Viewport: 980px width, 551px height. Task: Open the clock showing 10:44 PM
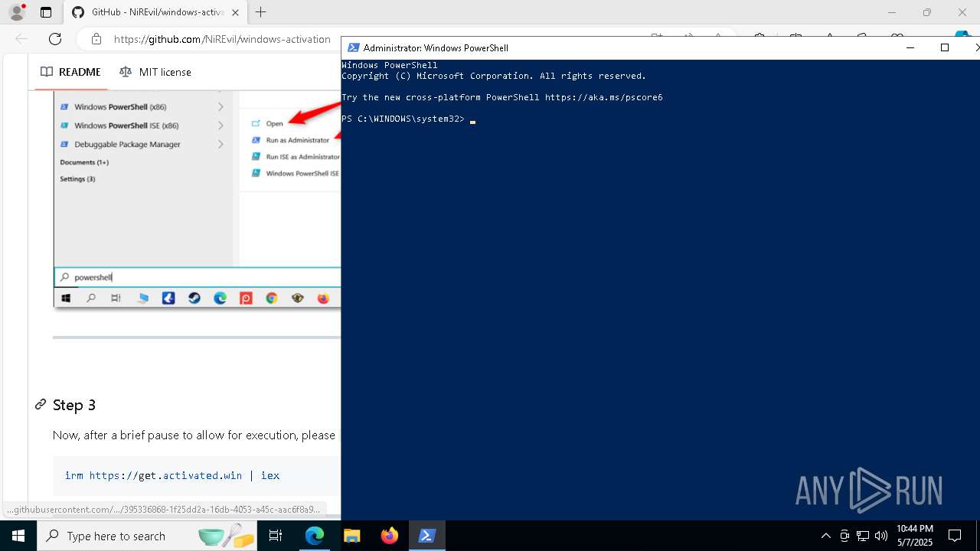click(915, 536)
